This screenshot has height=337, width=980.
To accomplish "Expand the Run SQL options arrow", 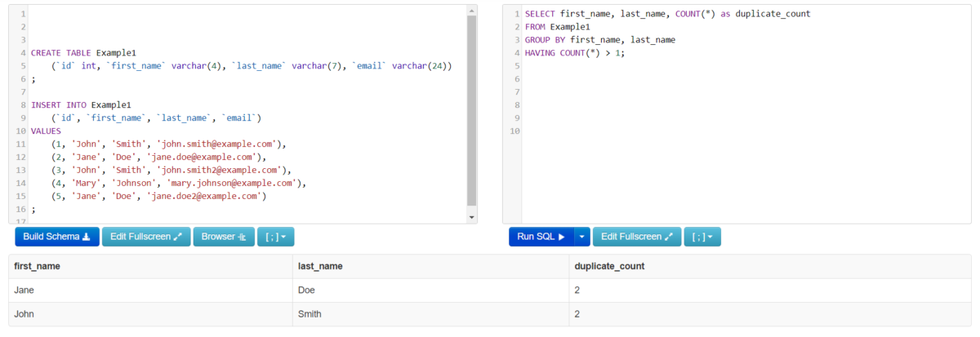I will coord(581,237).
